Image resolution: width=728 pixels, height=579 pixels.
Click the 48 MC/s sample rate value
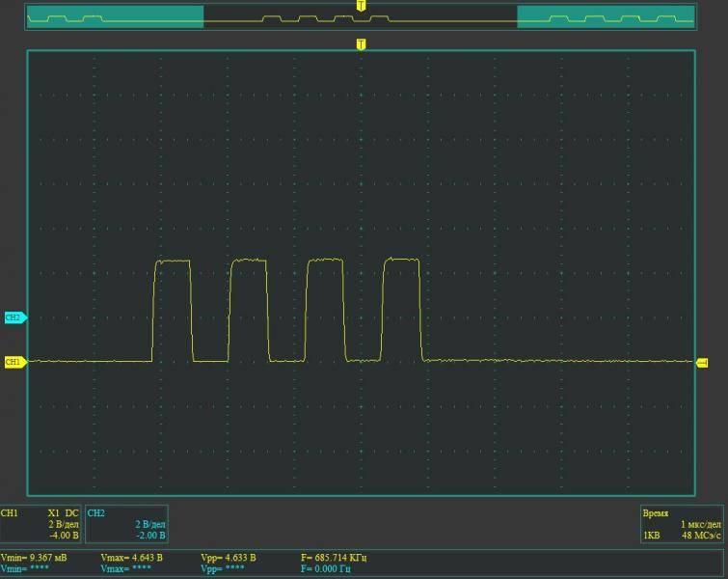(698, 535)
